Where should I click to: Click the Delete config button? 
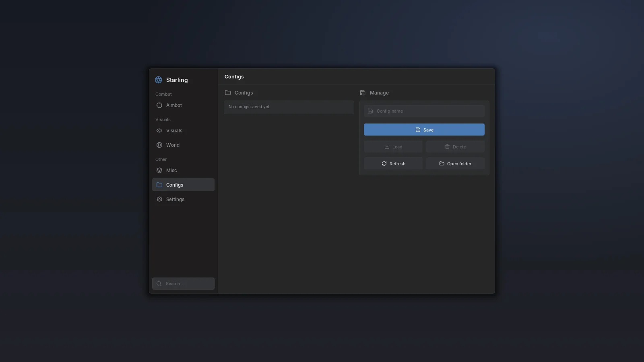(455, 147)
